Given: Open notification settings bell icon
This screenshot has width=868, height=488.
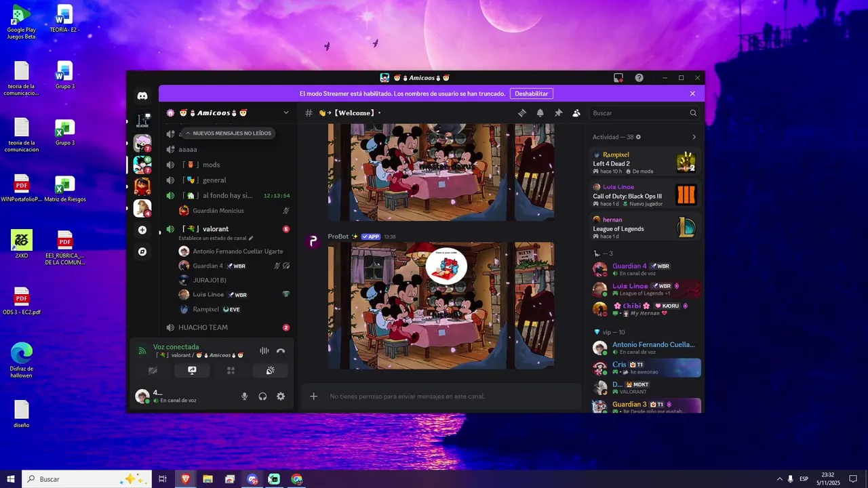Looking at the screenshot, I should (540, 113).
